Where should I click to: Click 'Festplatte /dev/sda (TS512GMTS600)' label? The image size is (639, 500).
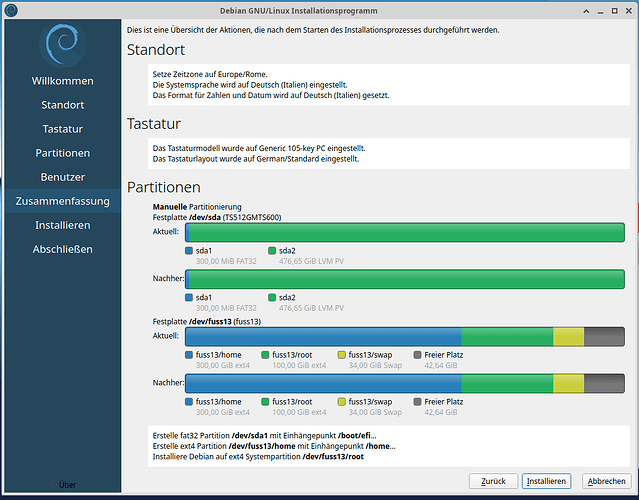click(x=217, y=217)
